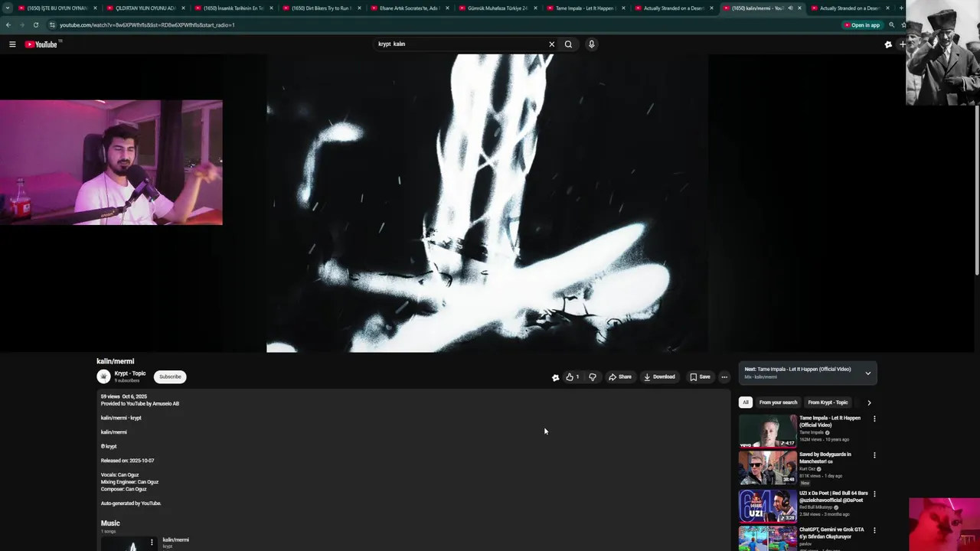980x551 pixels.
Task: Click the "Vocals: Can Oguz" line
Action: (x=119, y=475)
